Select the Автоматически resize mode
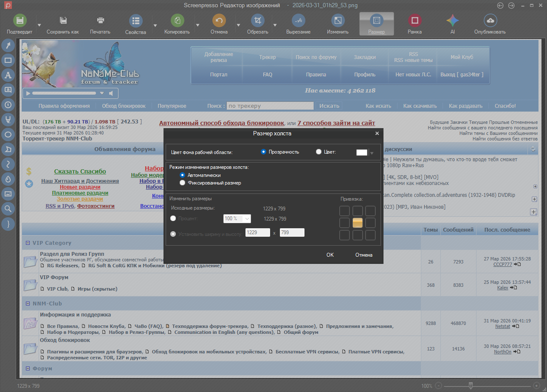The height and width of the screenshot is (392, 547). (x=183, y=175)
